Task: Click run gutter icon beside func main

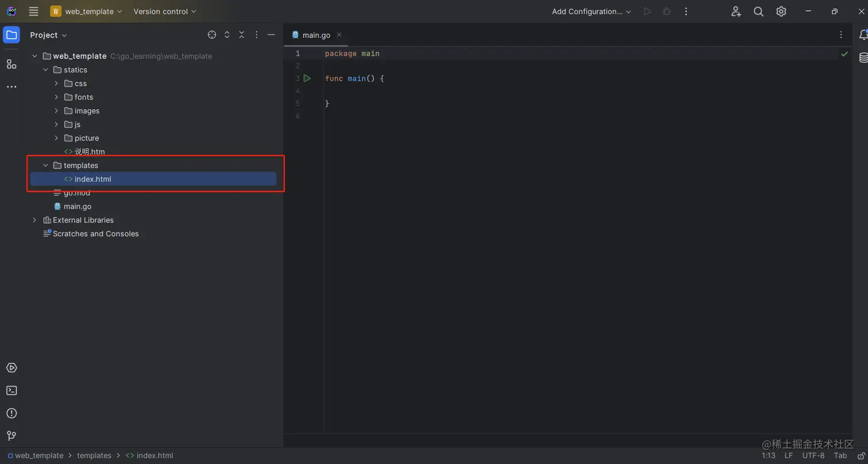Action: [x=307, y=78]
